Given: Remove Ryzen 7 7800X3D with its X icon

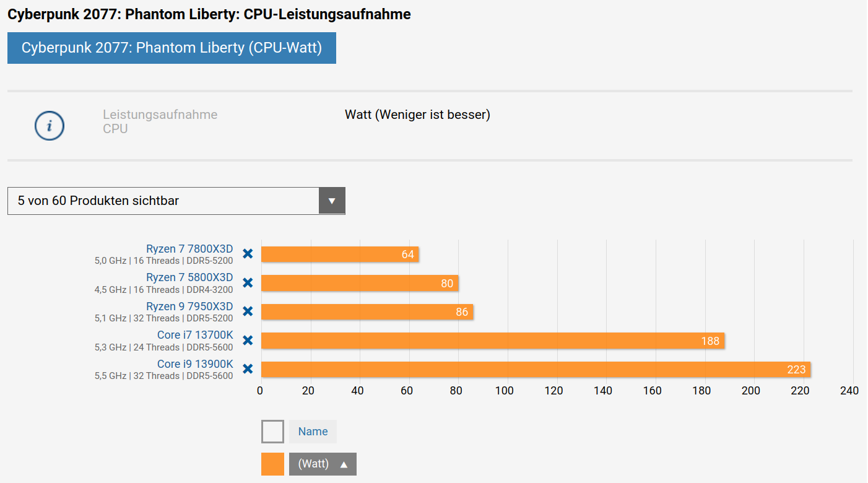Looking at the screenshot, I should [248, 254].
